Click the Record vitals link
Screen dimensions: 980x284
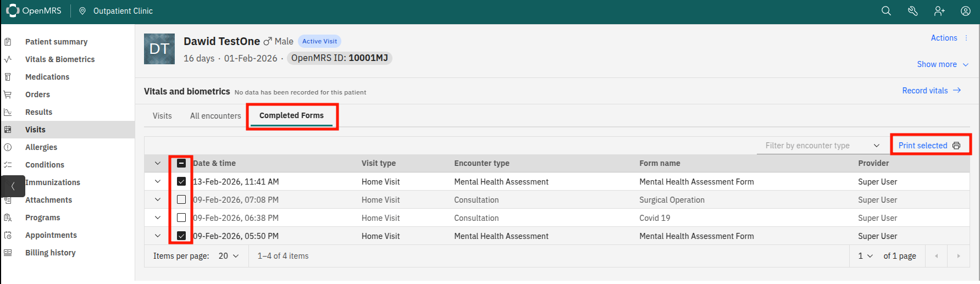tap(931, 91)
